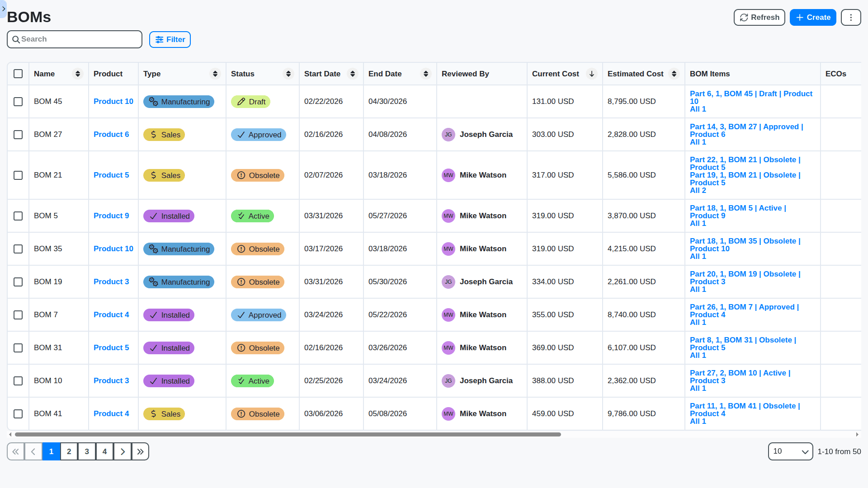Check the BOM 45 row checkbox
Viewport: 868px width, 488px height.
pyautogui.click(x=18, y=102)
